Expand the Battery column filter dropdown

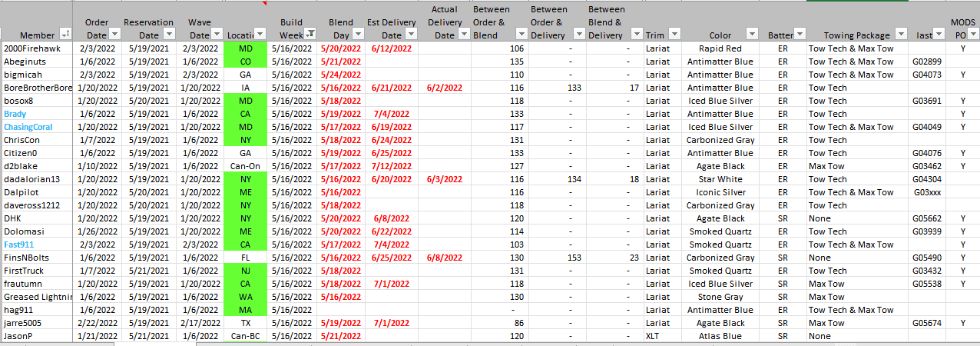pos(800,34)
